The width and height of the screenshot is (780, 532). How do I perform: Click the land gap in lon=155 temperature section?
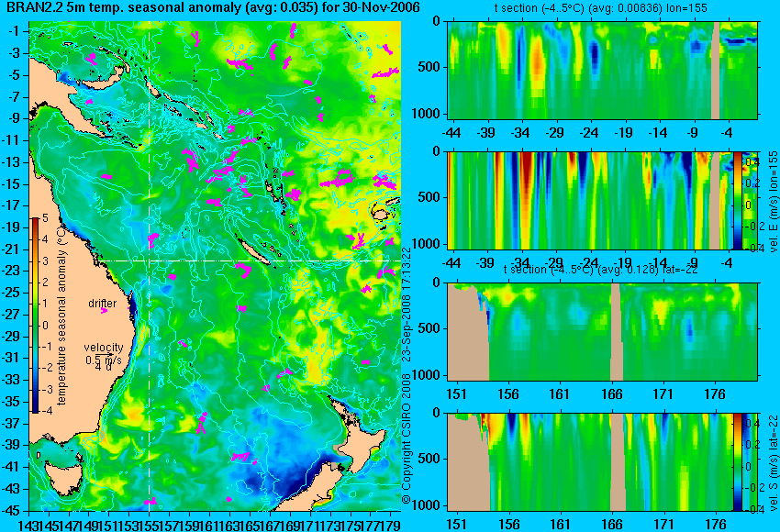coord(716,70)
